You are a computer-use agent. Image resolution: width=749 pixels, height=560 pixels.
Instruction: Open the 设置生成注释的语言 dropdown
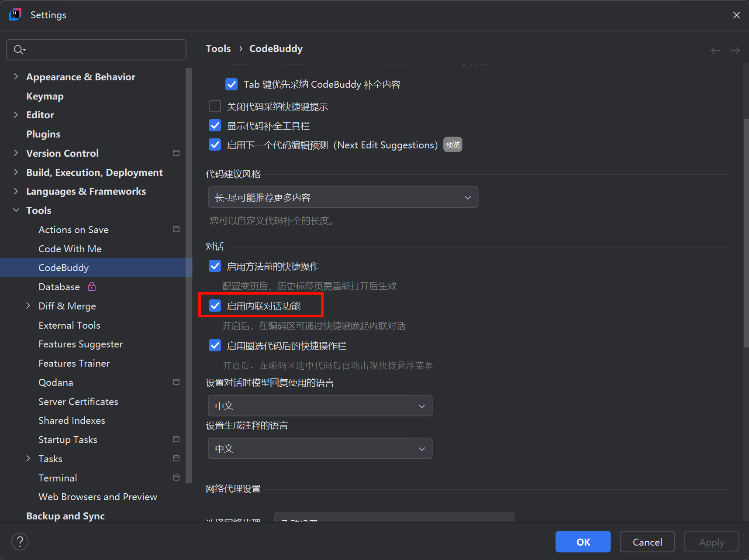pyautogui.click(x=320, y=448)
